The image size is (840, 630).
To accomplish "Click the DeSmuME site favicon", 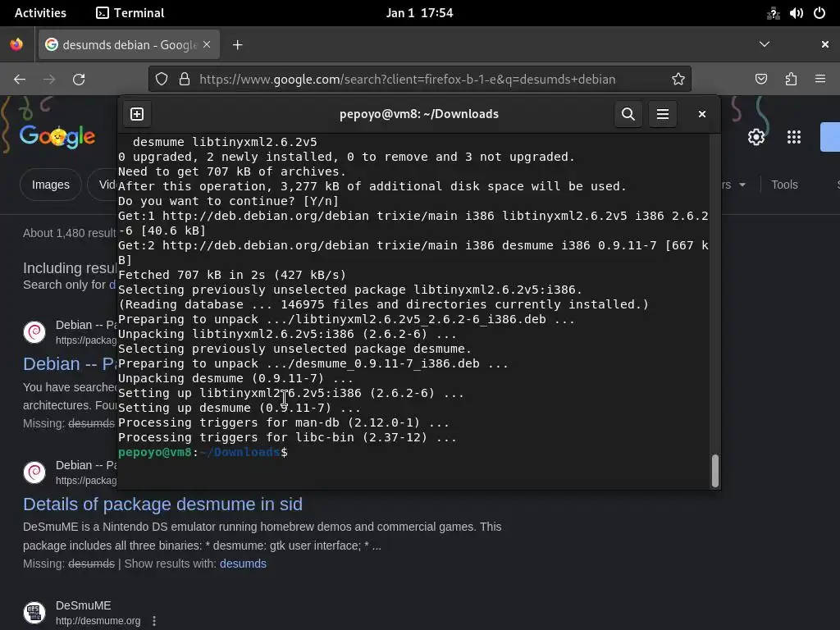I will tap(34, 612).
